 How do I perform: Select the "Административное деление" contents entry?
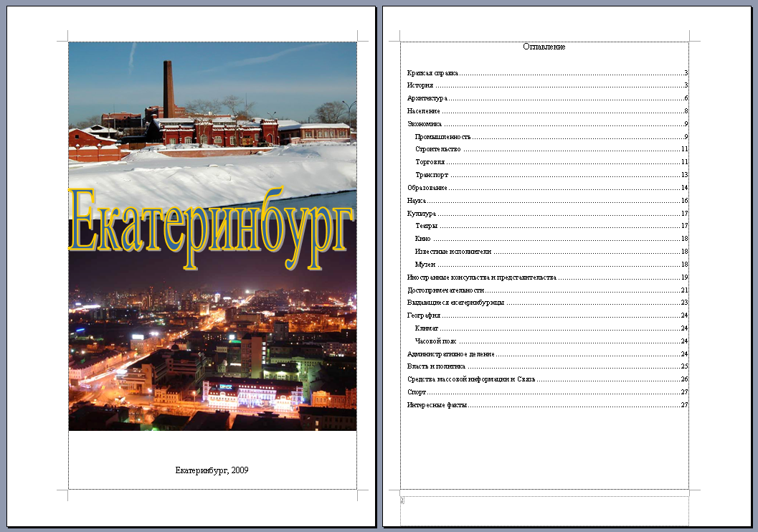coord(547,354)
